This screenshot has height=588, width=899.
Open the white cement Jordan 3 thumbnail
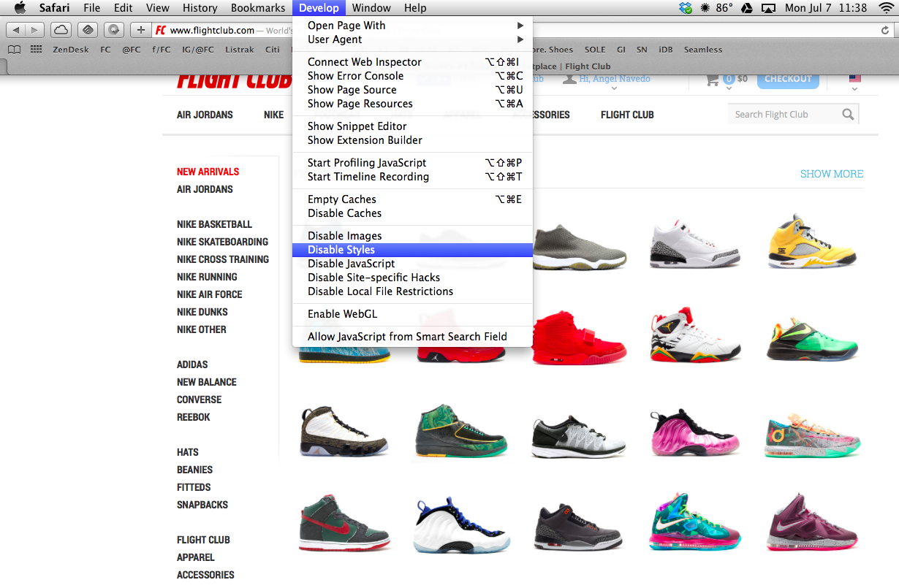coord(695,244)
